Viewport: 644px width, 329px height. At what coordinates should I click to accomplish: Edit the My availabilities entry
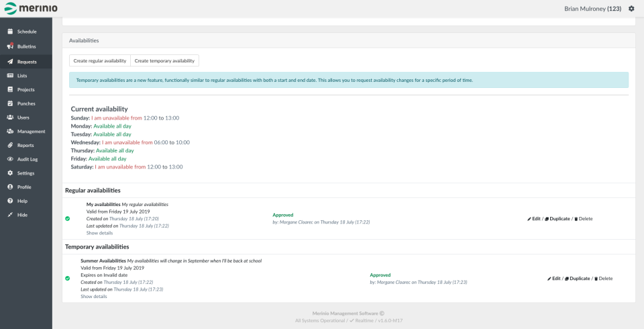tap(534, 219)
